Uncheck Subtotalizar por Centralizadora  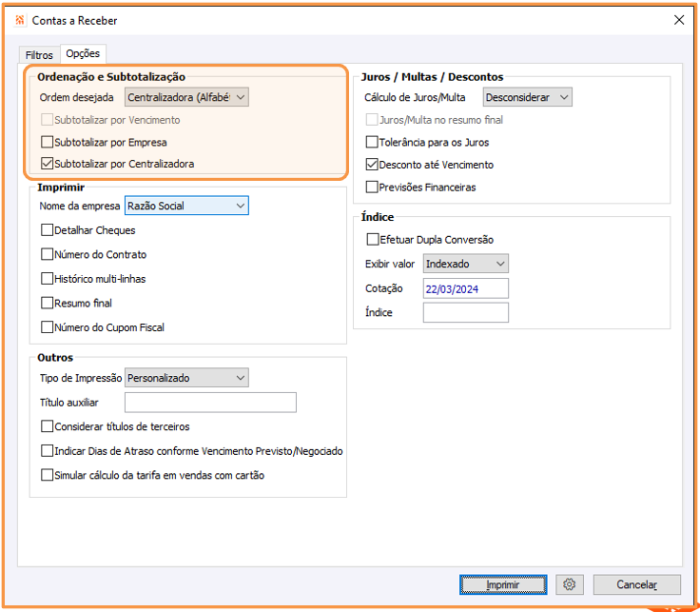tap(48, 164)
